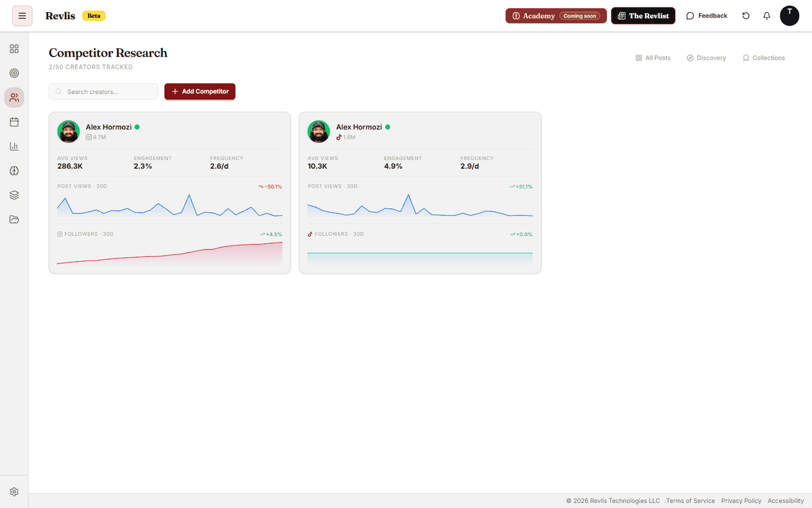The width and height of the screenshot is (812, 508).
Task: Click the +0.0% followers trend
Action: tap(521, 234)
